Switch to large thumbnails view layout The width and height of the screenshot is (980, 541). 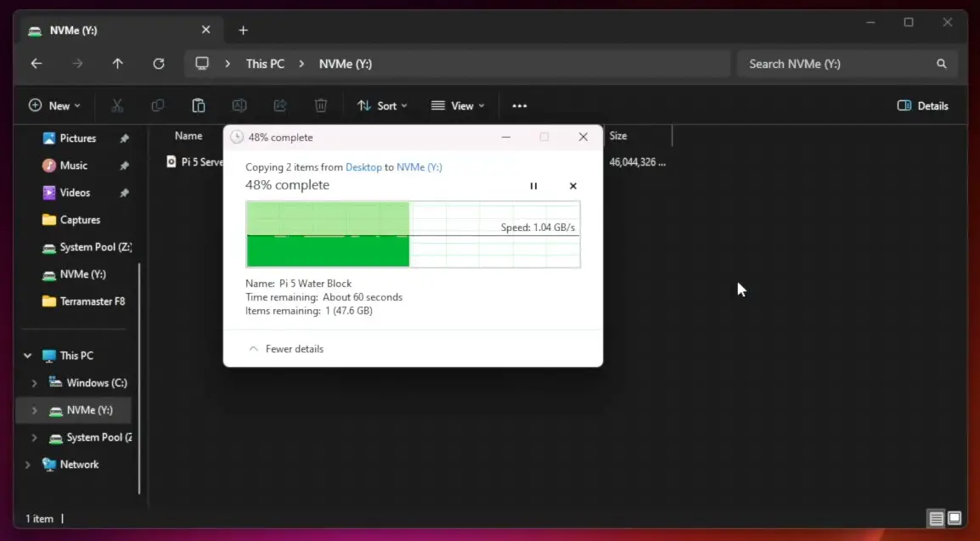955,518
